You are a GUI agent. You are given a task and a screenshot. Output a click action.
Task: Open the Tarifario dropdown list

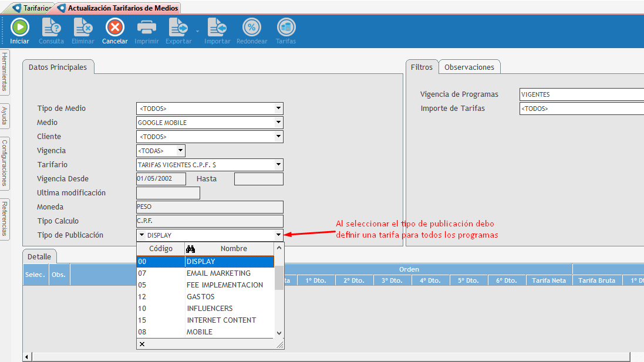pyautogui.click(x=278, y=165)
